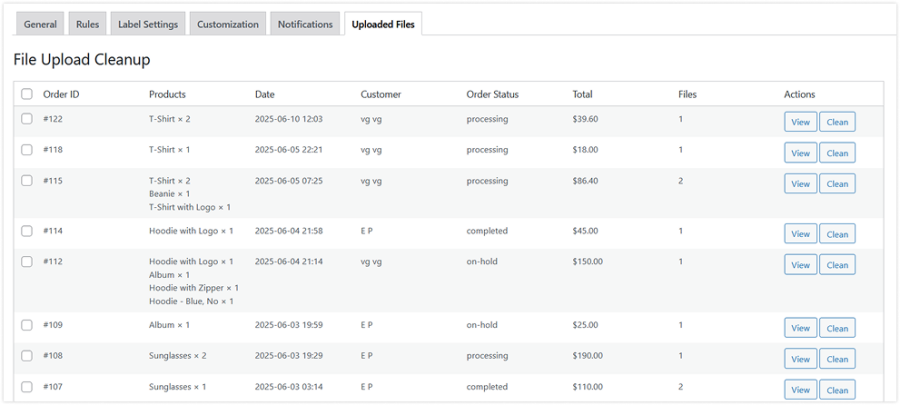Clean files for order #109
Screen dimensions: 900x405
(x=837, y=328)
